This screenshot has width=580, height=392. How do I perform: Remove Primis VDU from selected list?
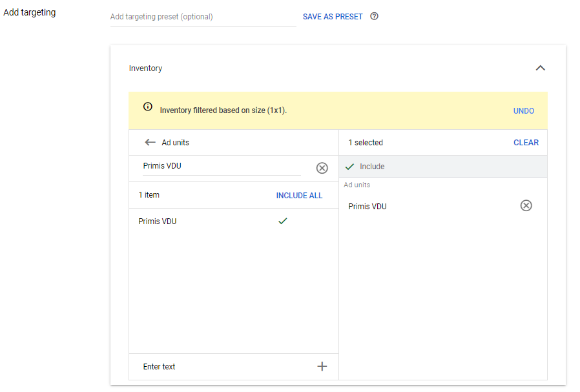(526, 206)
